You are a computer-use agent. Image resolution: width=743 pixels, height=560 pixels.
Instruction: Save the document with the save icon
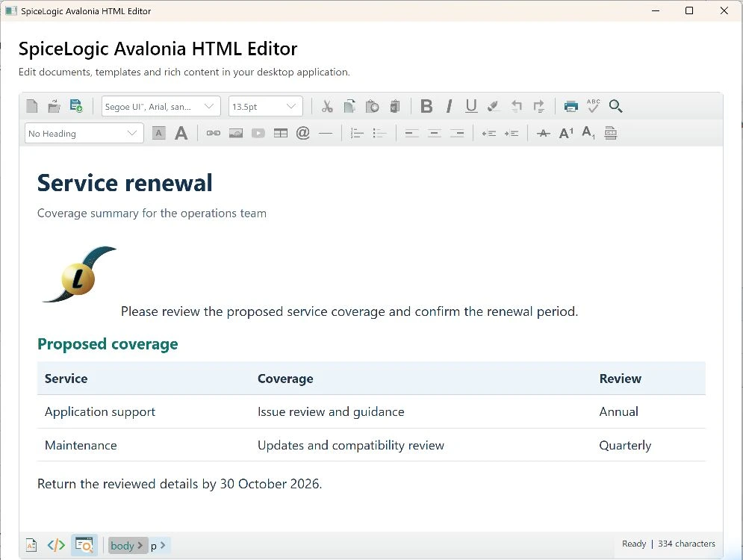pos(76,106)
